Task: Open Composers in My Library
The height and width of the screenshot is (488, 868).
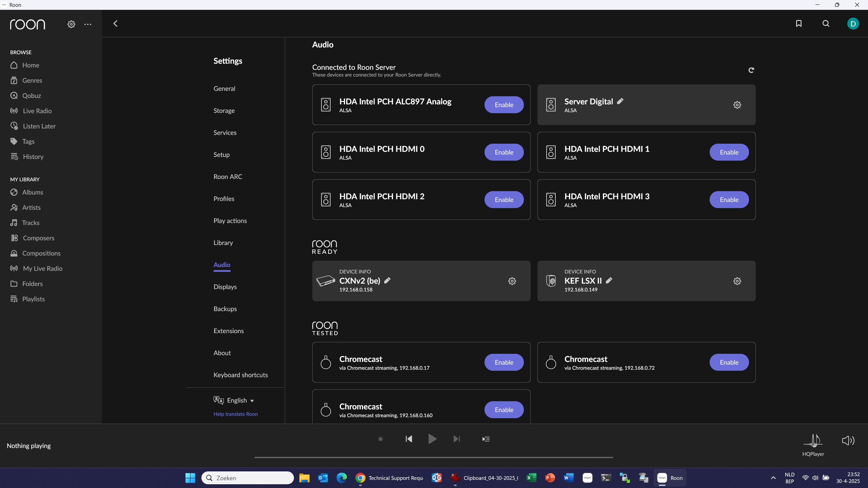Action: coord(32,238)
